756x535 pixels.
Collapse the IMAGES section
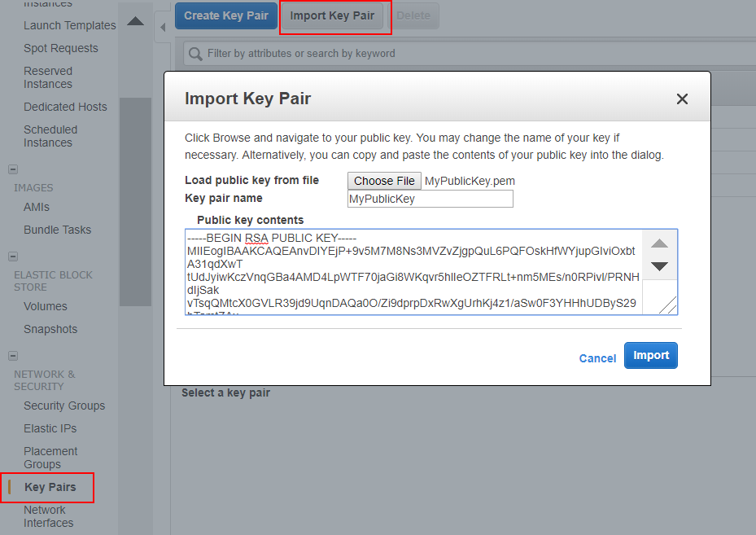pyautogui.click(x=13, y=169)
